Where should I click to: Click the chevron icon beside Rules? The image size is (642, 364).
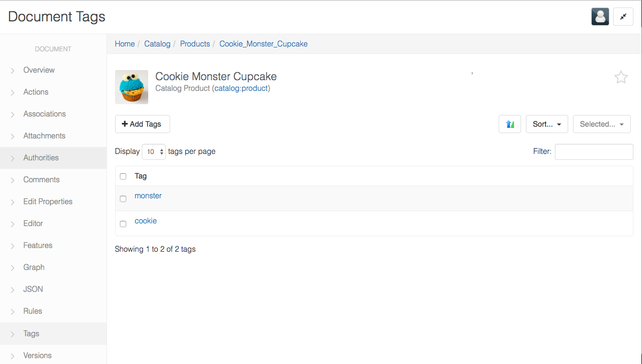coord(12,312)
